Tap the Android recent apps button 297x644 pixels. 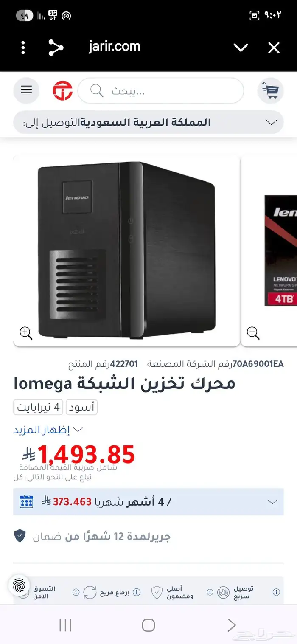[65, 625]
